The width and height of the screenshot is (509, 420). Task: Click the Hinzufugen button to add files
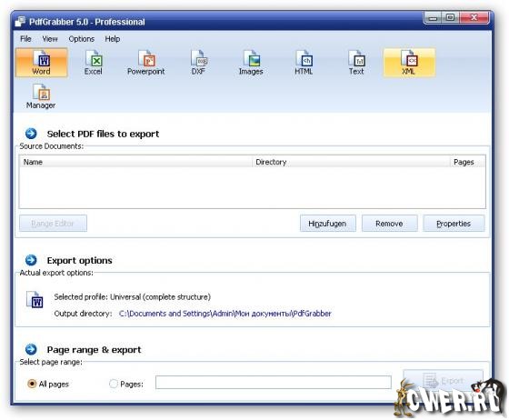pos(328,224)
